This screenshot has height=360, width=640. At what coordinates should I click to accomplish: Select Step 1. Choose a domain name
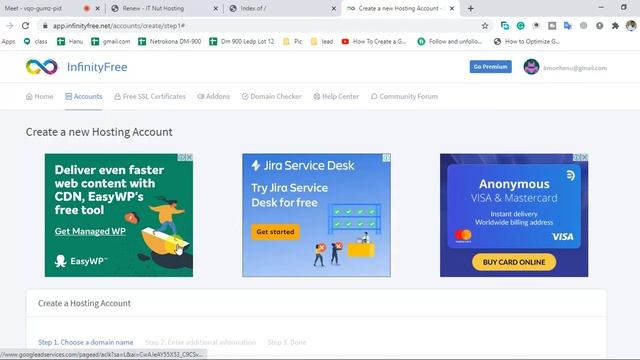[x=86, y=342]
